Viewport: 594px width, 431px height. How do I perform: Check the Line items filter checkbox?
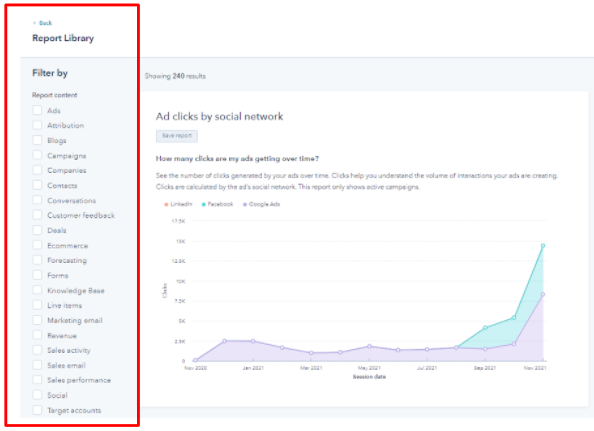[37, 305]
